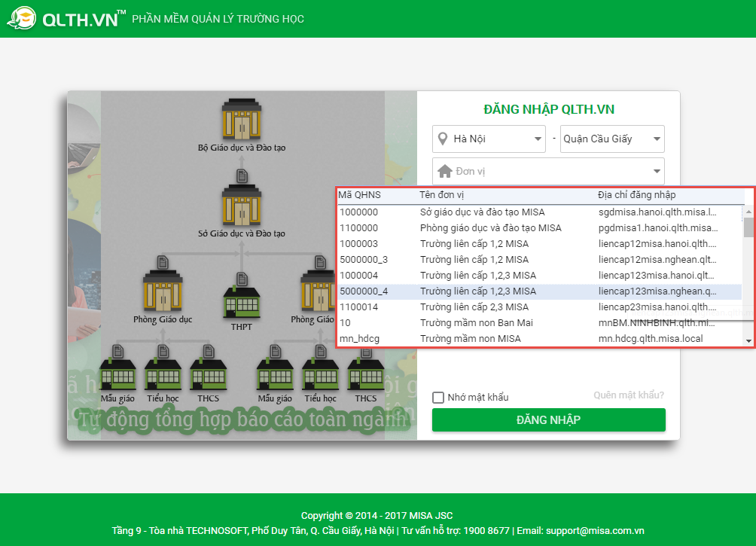Click document icon above THPT building
The width and height of the screenshot is (756, 546).
pyautogui.click(x=242, y=279)
